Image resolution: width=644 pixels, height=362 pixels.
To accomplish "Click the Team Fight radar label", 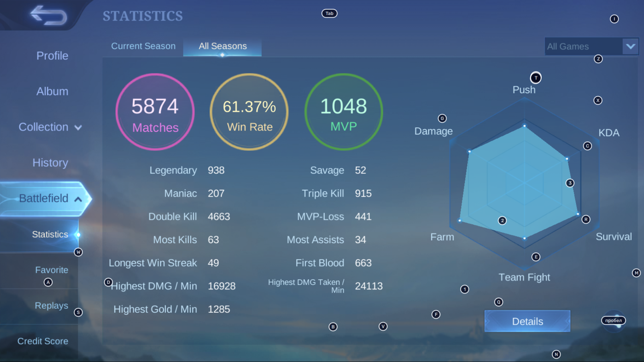I will click(524, 277).
